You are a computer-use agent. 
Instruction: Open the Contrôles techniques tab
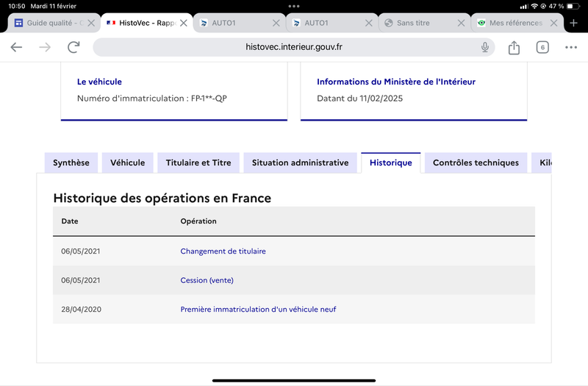(x=476, y=162)
